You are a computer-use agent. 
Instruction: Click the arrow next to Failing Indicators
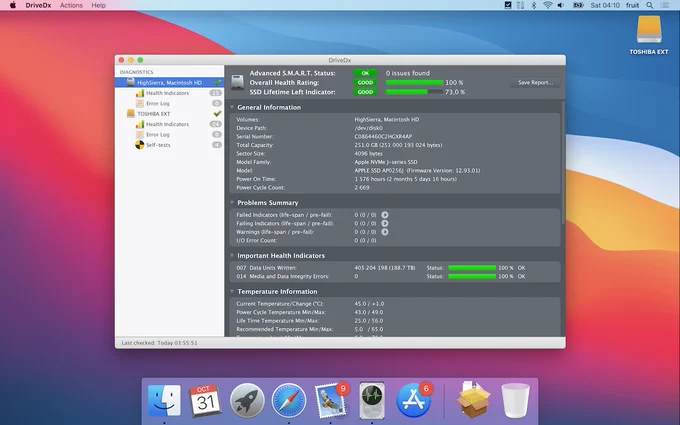click(x=385, y=223)
